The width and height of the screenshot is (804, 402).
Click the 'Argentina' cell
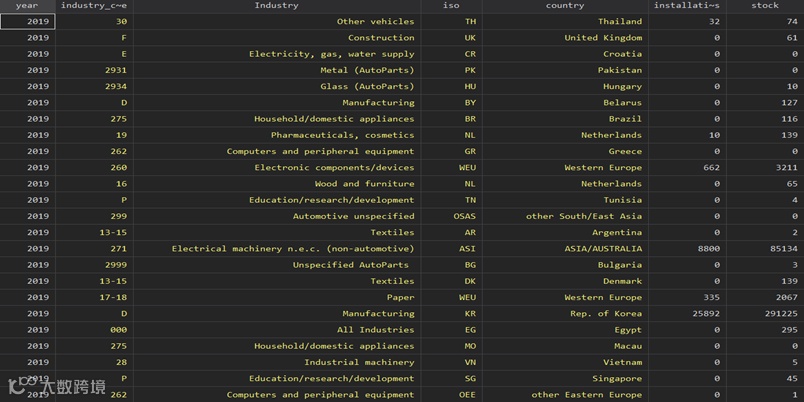pos(565,233)
